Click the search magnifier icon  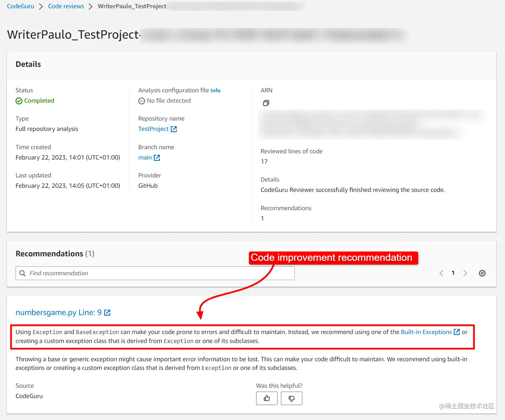pos(23,273)
